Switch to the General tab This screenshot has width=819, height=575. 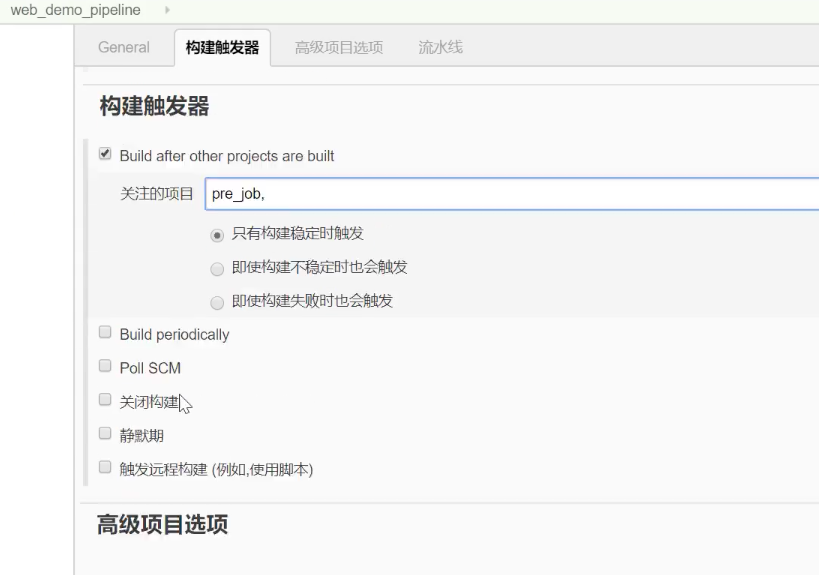124,48
